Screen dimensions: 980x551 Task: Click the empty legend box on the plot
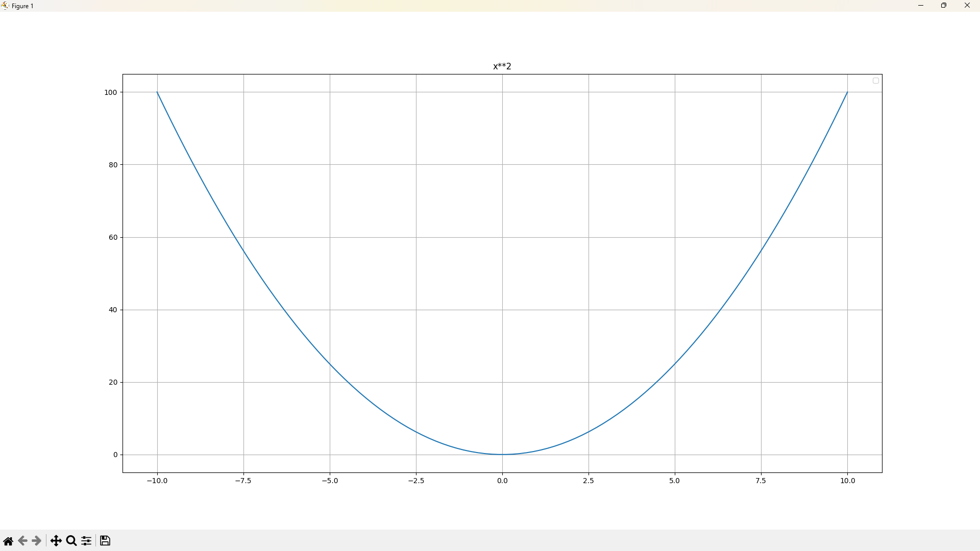tap(876, 81)
